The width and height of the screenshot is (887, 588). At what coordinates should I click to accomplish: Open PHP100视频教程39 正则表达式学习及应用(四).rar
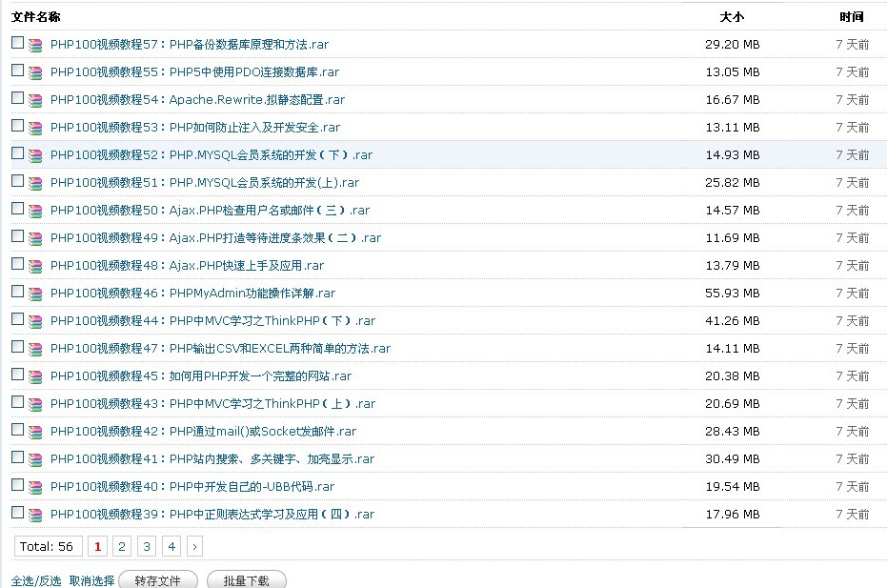click(x=212, y=515)
